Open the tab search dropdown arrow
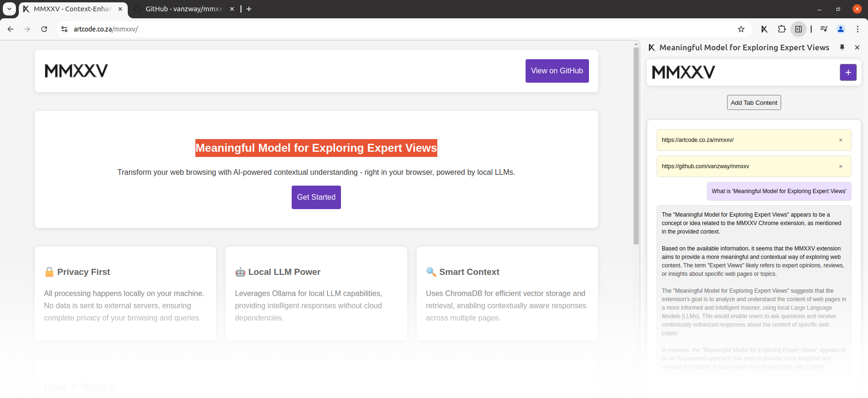 (9, 9)
